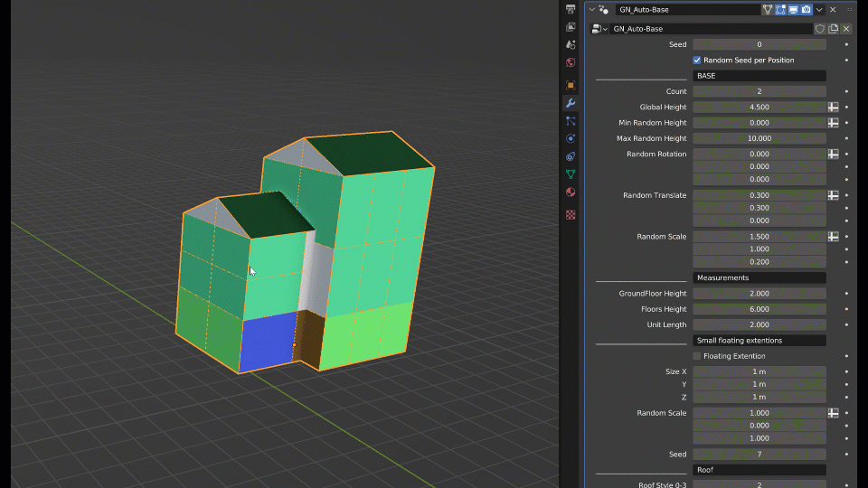Select the blue face of the building
The width and height of the screenshot is (868, 488).
pyautogui.click(x=268, y=341)
